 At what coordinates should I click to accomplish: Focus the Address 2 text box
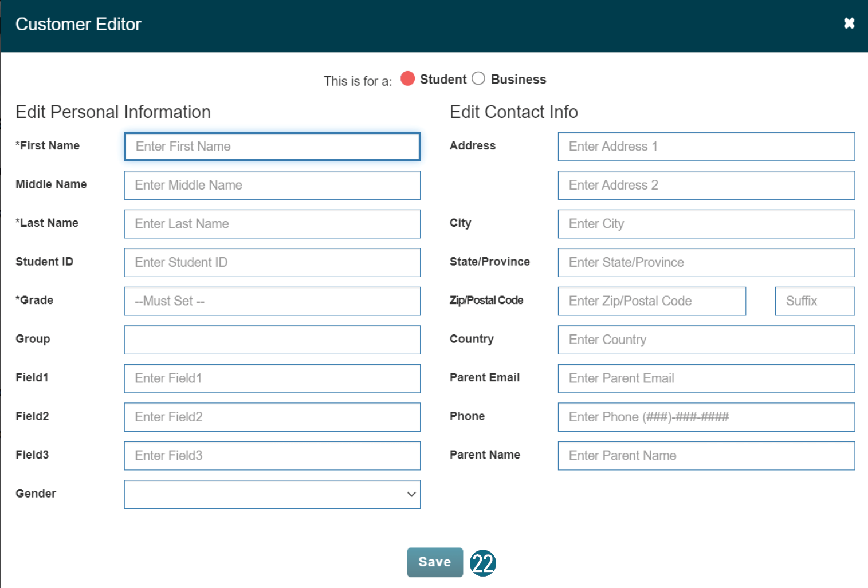[x=706, y=185]
